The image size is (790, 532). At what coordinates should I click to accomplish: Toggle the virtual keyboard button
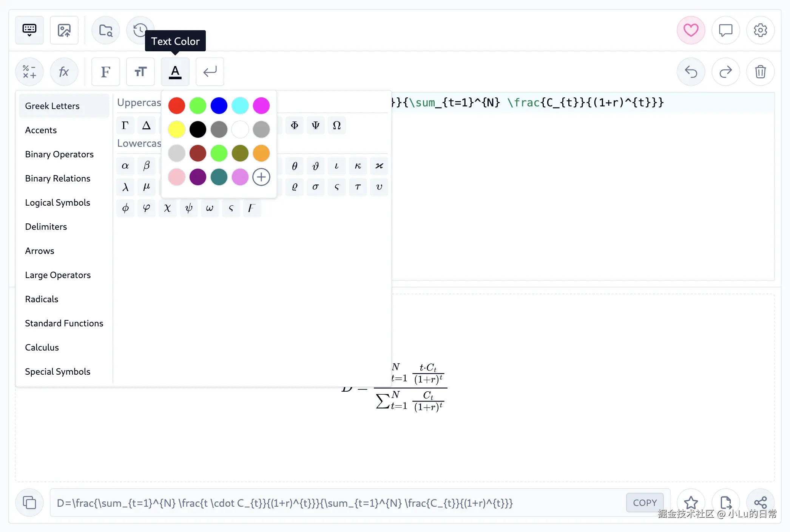[29, 30]
